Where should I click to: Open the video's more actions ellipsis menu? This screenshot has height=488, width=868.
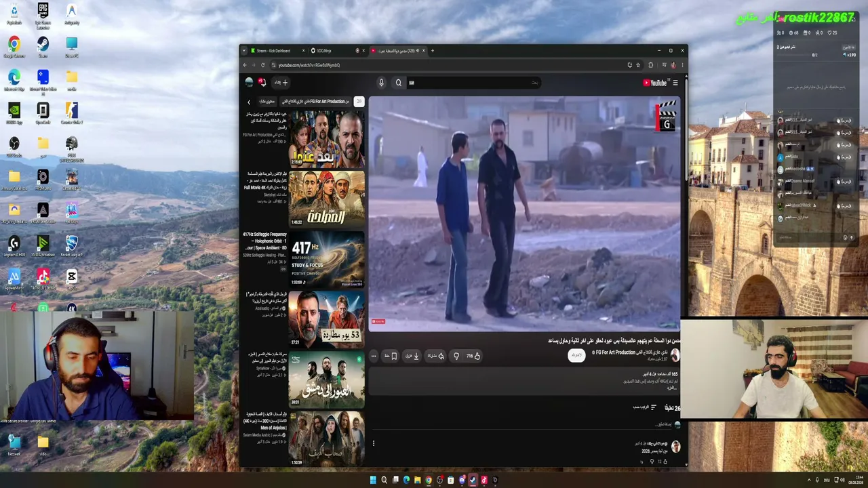coord(374,356)
